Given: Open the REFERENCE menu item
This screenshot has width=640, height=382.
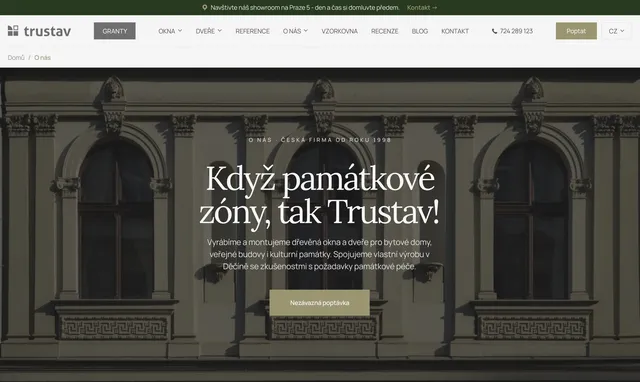Looking at the screenshot, I should click(252, 31).
